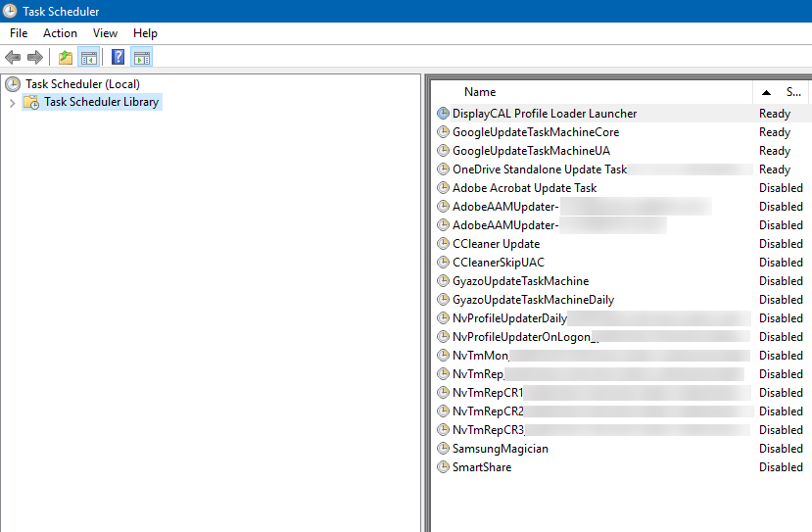This screenshot has height=532, width=812.
Task: Select the SamsungMagician task name
Action: pos(501,449)
